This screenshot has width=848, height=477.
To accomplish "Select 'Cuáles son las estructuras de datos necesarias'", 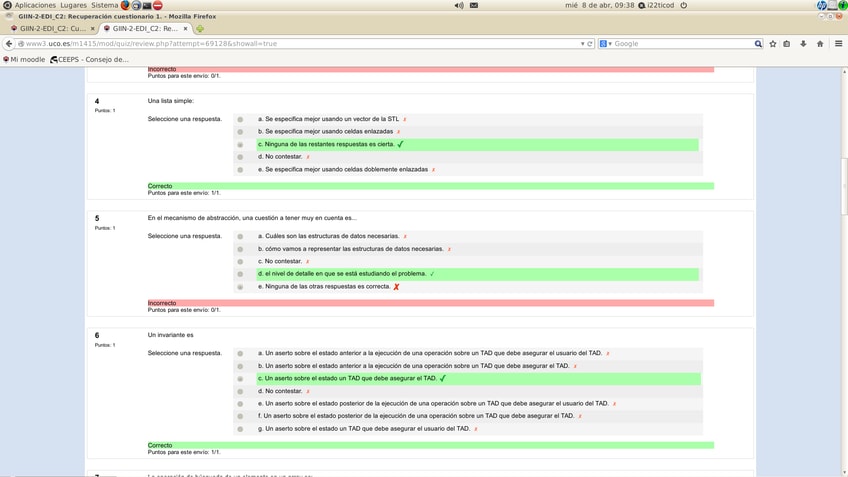I will (240, 236).
